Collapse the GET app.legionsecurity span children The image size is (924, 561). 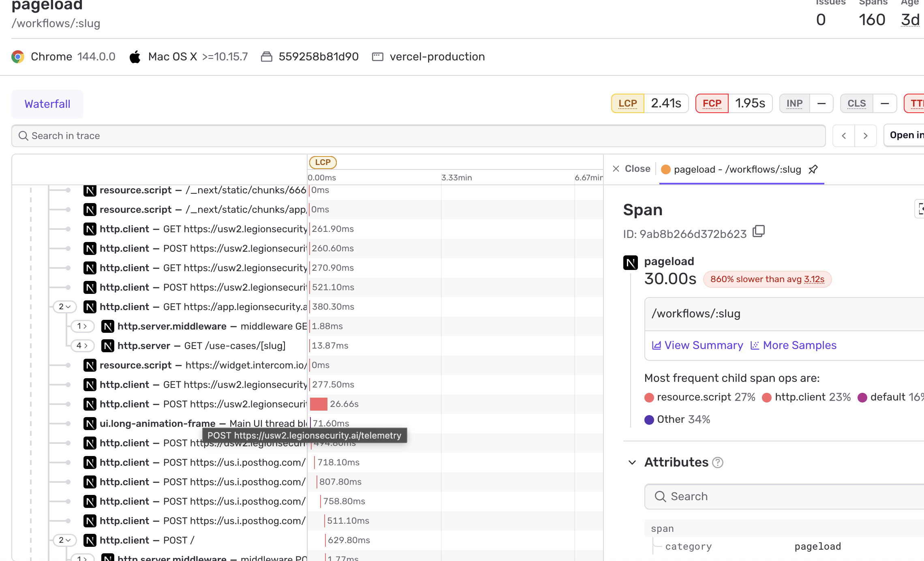64,307
